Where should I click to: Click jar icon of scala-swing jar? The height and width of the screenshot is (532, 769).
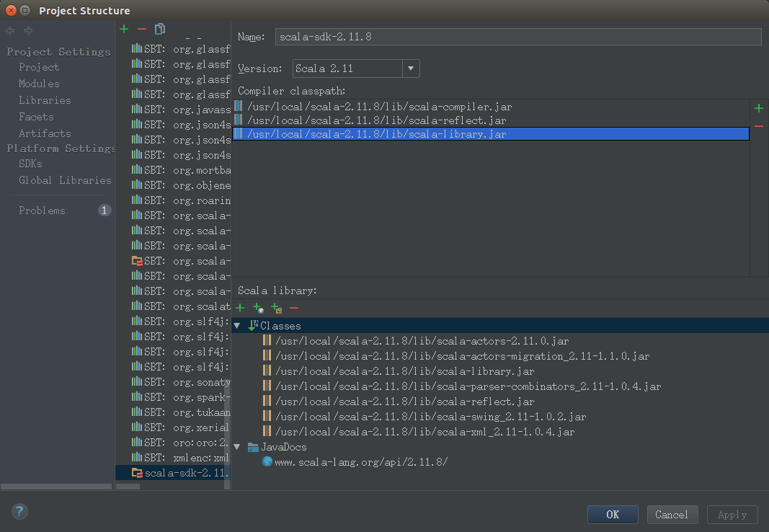267,416
